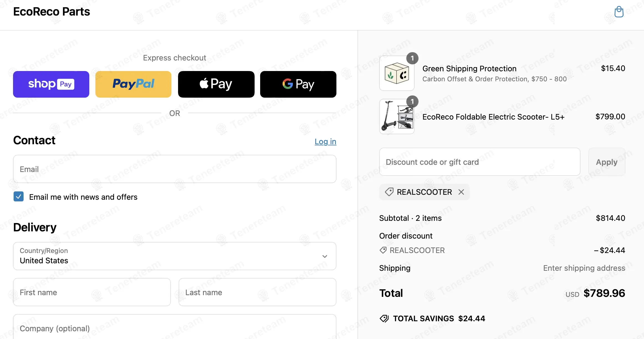
Task: Click the EcoReco Parts store title
Action: pos(52,12)
